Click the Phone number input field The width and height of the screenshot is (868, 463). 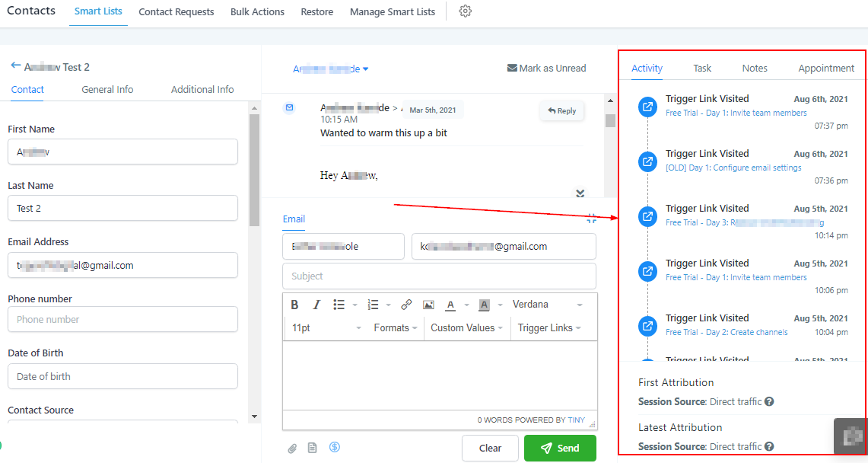pos(123,319)
